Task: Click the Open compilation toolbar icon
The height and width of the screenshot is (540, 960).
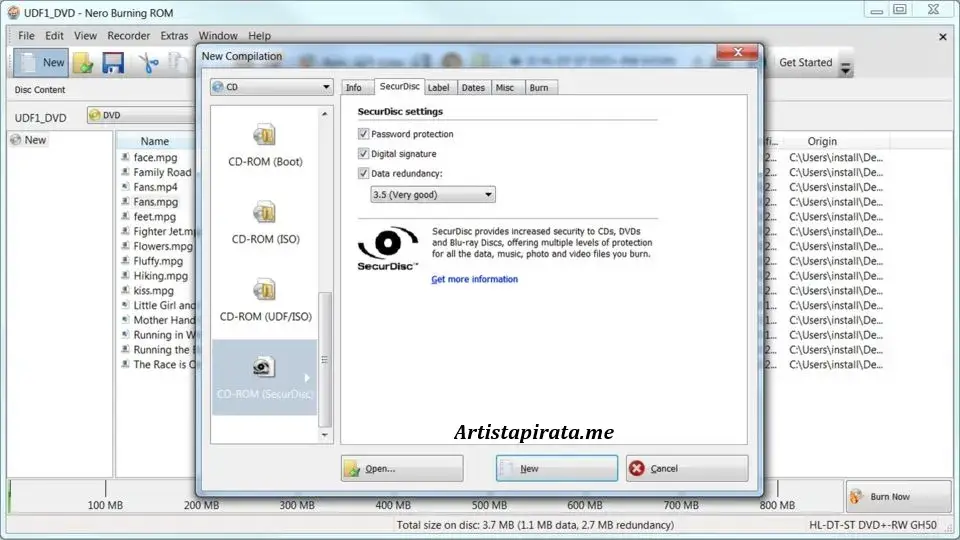Action: (x=83, y=63)
